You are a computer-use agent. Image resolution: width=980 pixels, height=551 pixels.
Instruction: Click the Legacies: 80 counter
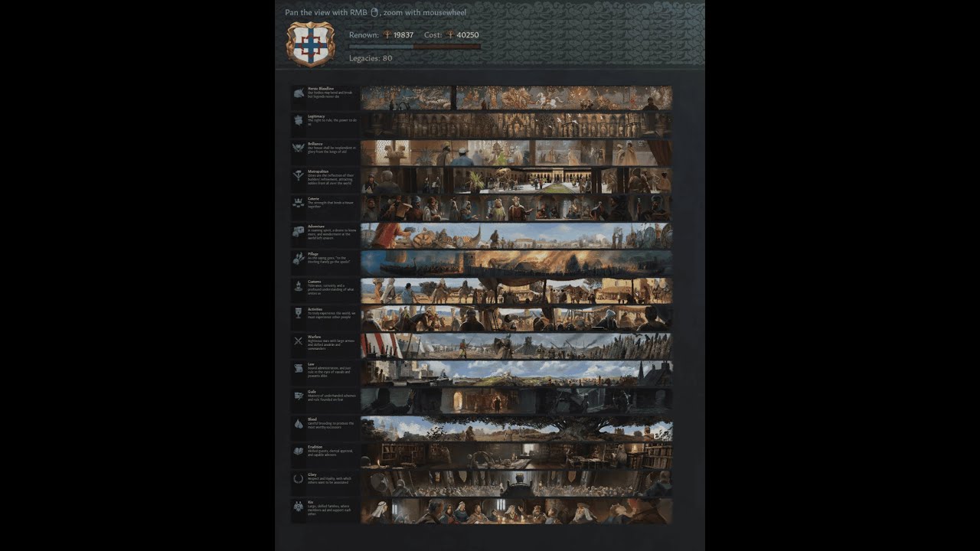click(371, 58)
